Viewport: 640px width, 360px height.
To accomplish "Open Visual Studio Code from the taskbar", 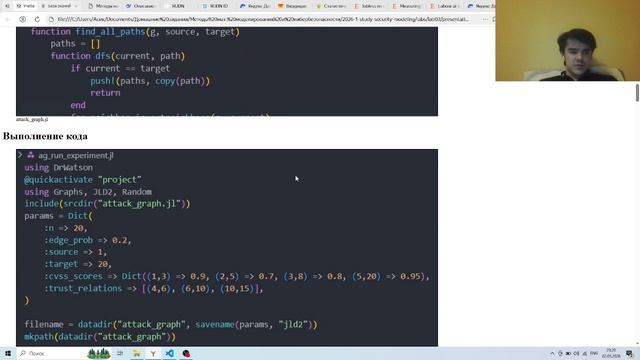I will (x=169, y=353).
